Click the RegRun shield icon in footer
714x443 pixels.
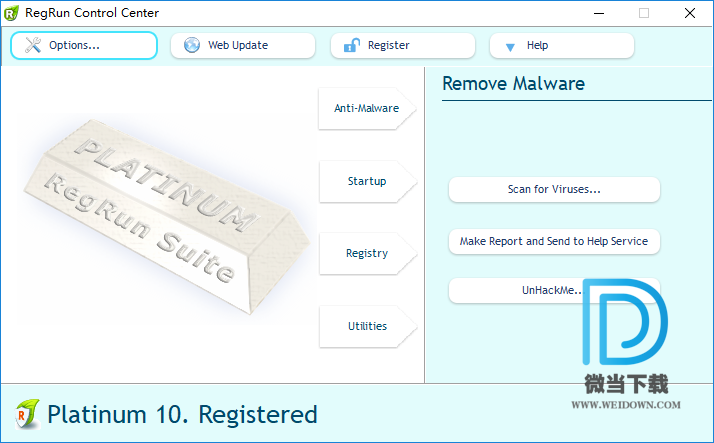coord(27,414)
